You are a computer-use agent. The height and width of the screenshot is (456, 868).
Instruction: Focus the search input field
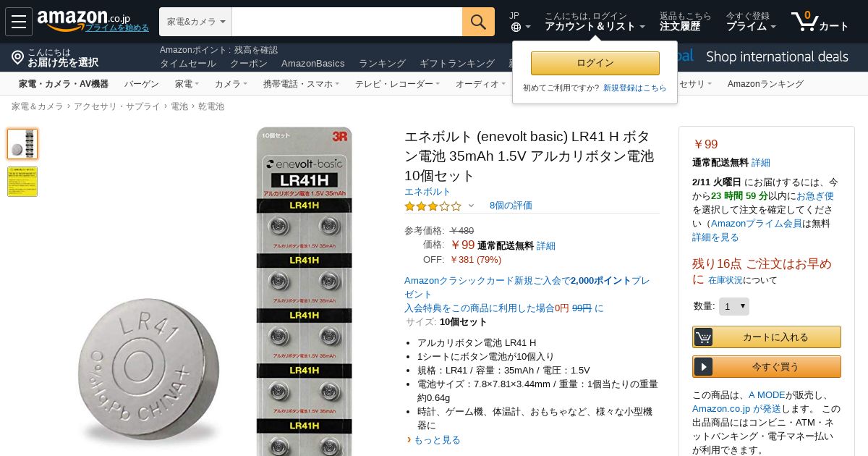[x=346, y=22]
